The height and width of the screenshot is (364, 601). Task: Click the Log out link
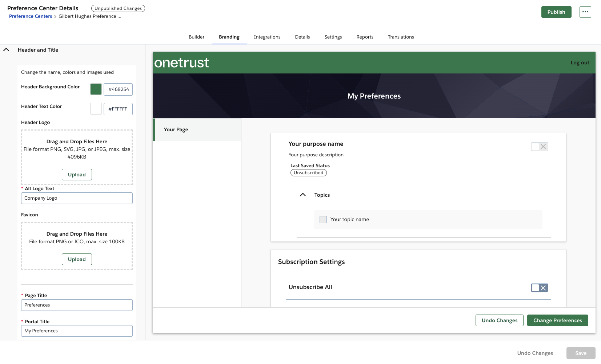(580, 62)
